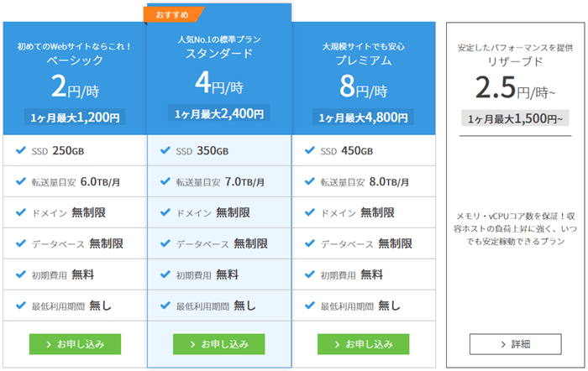This screenshot has height=371, width=588.
Task: Click 1ヶ月最大1,500円~ label
Action: [x=515, y=119]
